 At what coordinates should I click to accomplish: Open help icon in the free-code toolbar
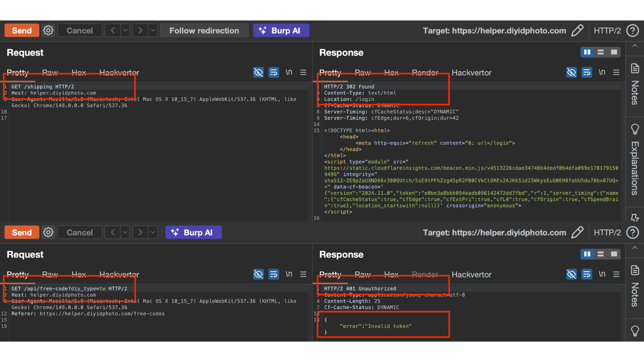[x=633, y=233]
